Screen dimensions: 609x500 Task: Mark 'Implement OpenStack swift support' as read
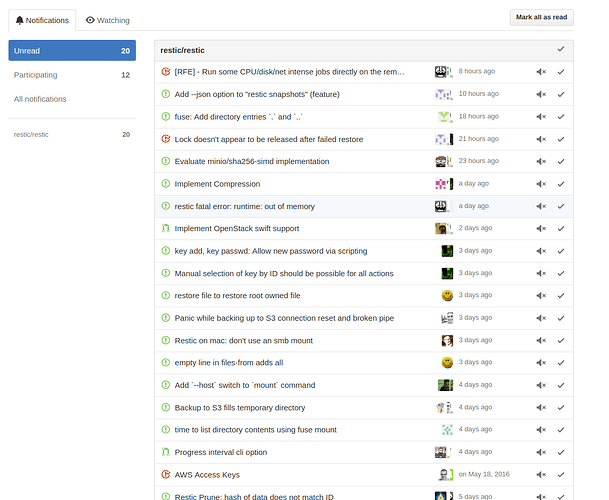(x=561, y=228)
